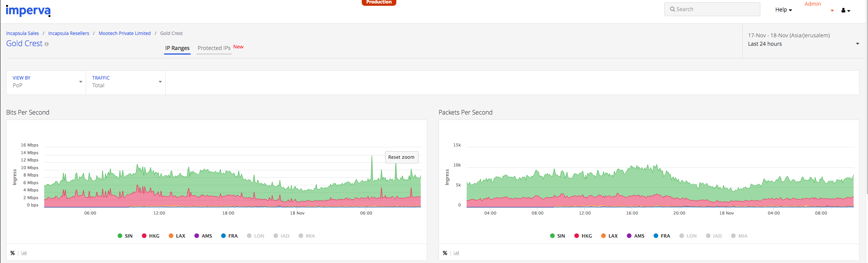Toggle LAX series in Bits Per Second legend
Image resolution: width=868 pixels, height=263 pixels.
177,236
